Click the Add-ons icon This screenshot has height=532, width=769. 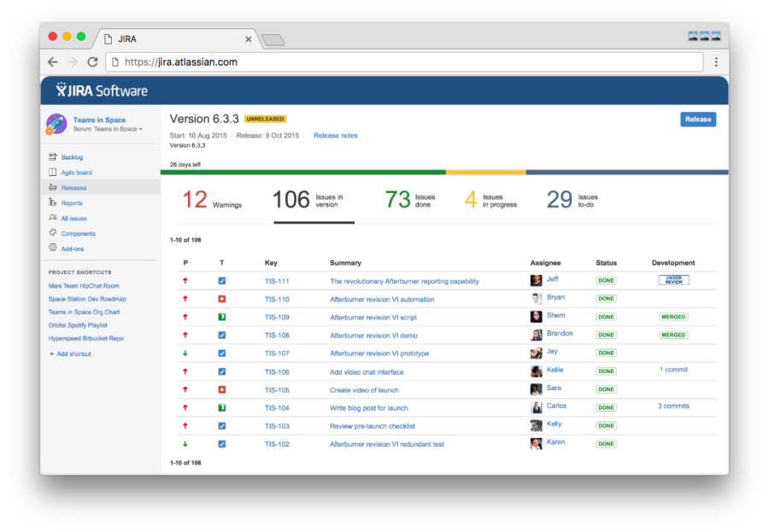point(52,248)
